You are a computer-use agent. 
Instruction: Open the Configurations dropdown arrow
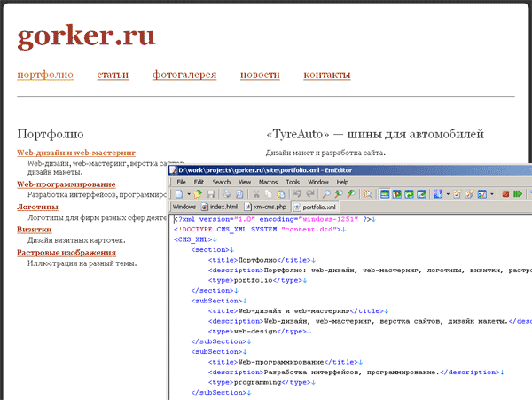coord(448,193)
